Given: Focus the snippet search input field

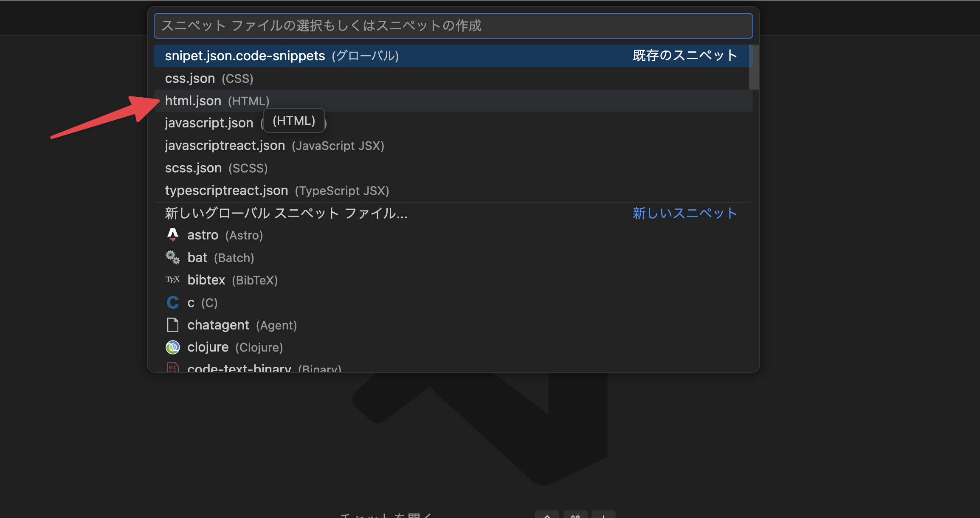Looking at the screenshot, I should 453,25.
